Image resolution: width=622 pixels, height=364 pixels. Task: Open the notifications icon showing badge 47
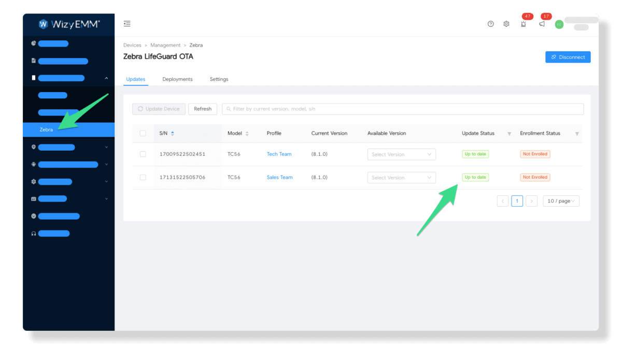click(x=524, y=24)
